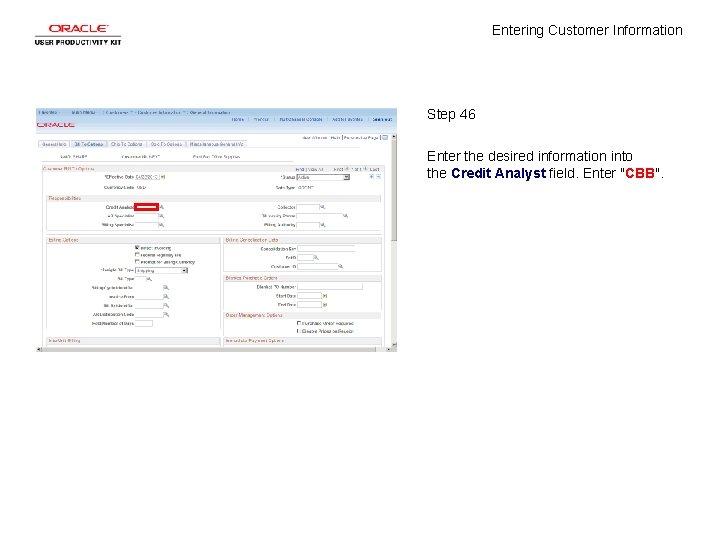
Task: Open the Worklist link
Action: 261,119
